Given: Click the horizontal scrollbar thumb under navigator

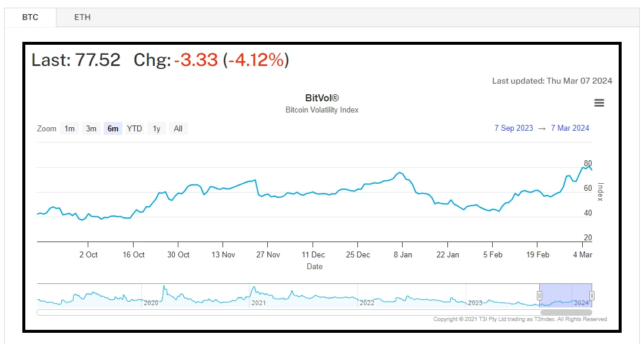Looking at the screenshot, I should 566,312.
